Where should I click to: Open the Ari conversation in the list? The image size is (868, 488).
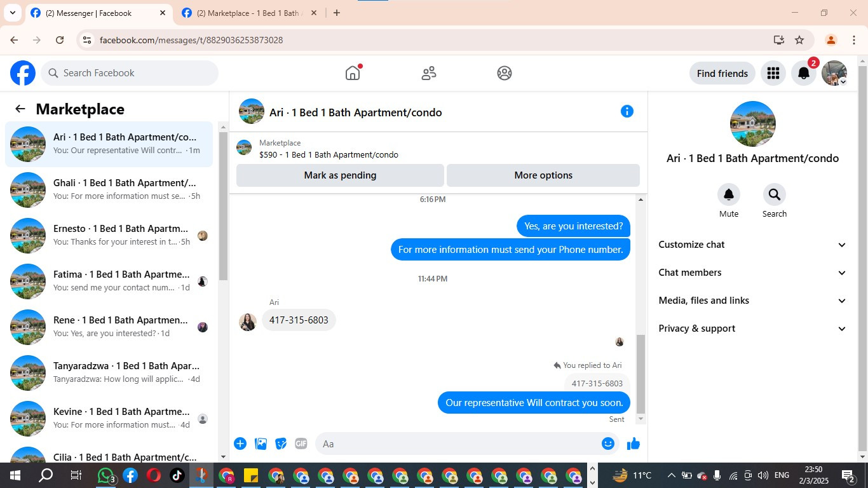(109, 144)
